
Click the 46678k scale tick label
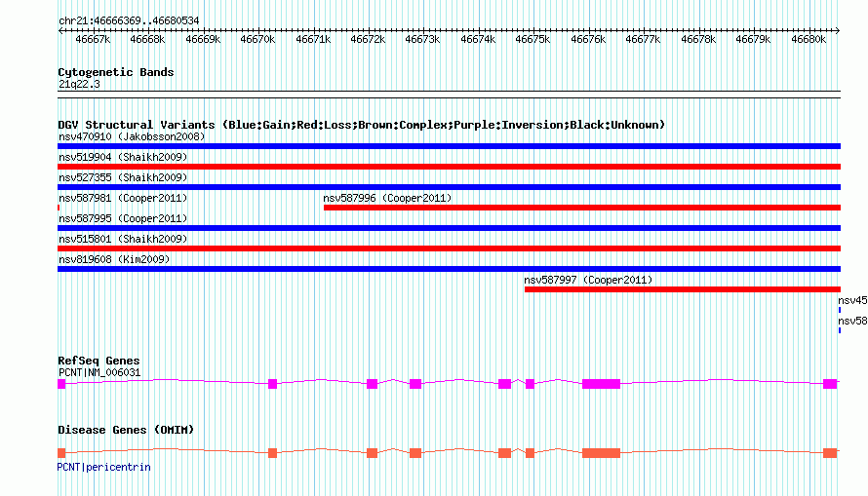pyautogui.click(x=698, y=40)
